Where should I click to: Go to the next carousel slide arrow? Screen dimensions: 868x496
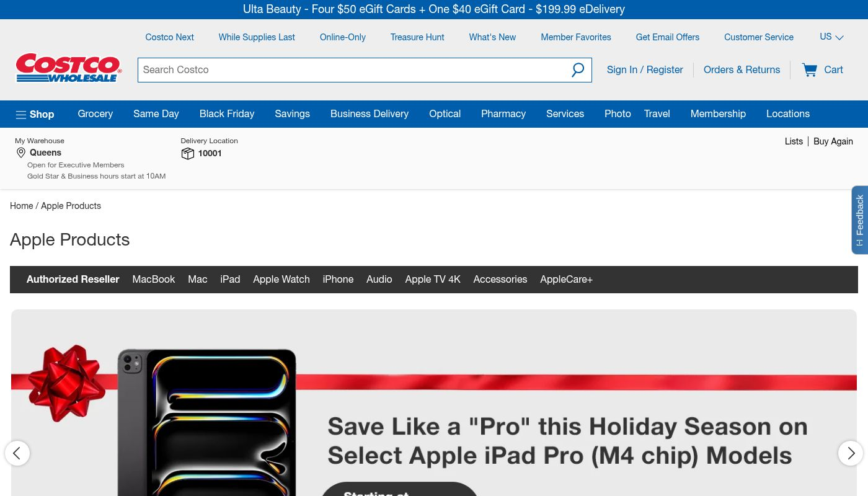click(850, 453)
